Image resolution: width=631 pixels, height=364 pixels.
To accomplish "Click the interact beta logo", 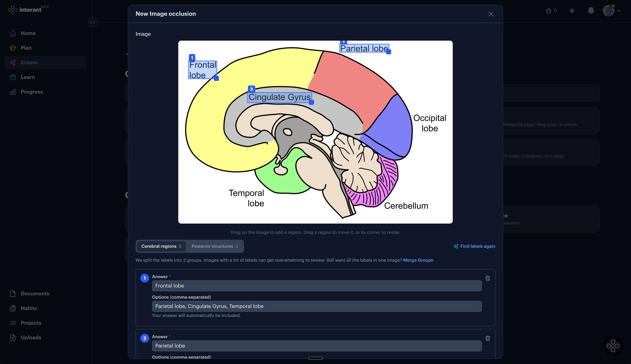I will point(28,10).
